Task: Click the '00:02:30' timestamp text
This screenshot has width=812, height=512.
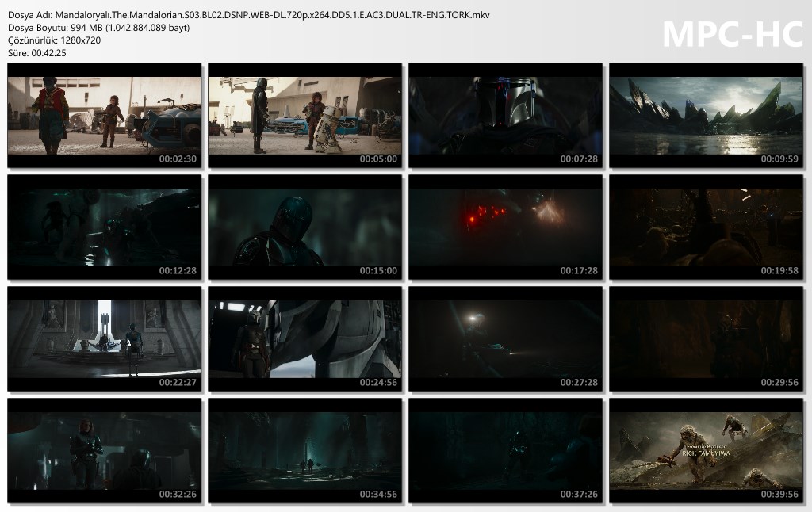Action: pyautogui.click(x=178, y=159)
